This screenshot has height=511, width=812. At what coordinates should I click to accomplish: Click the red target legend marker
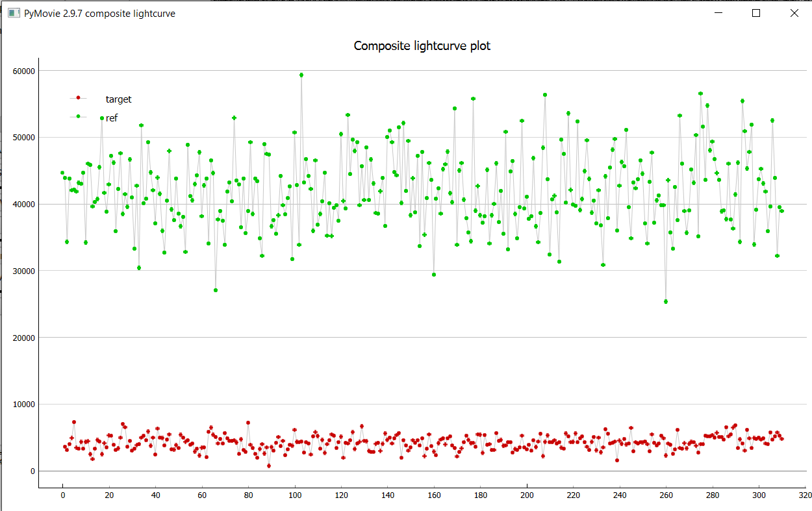tap(78, 98)
